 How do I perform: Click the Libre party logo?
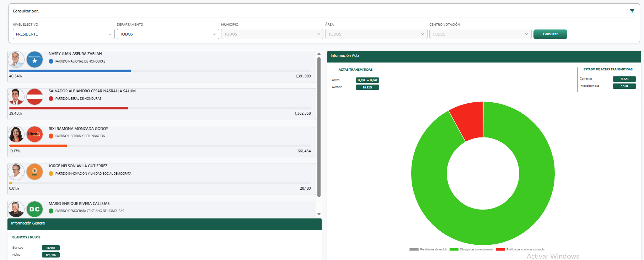pos(34,134)
